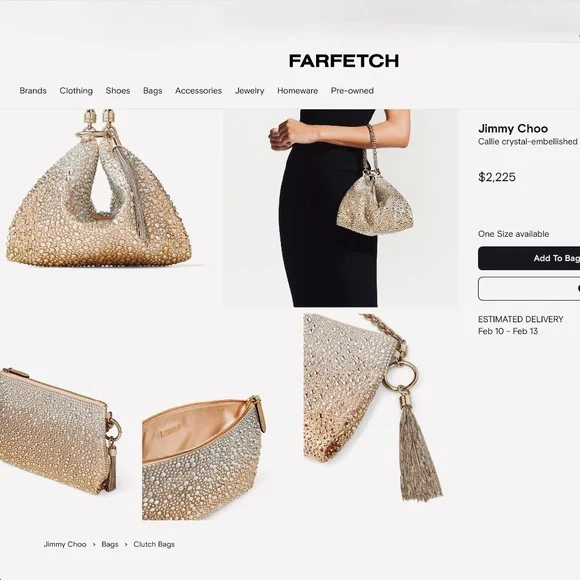The width and height of the screenshot is (580, 580).
Task: Open the Clothing menu
Action: coord(76,91)
